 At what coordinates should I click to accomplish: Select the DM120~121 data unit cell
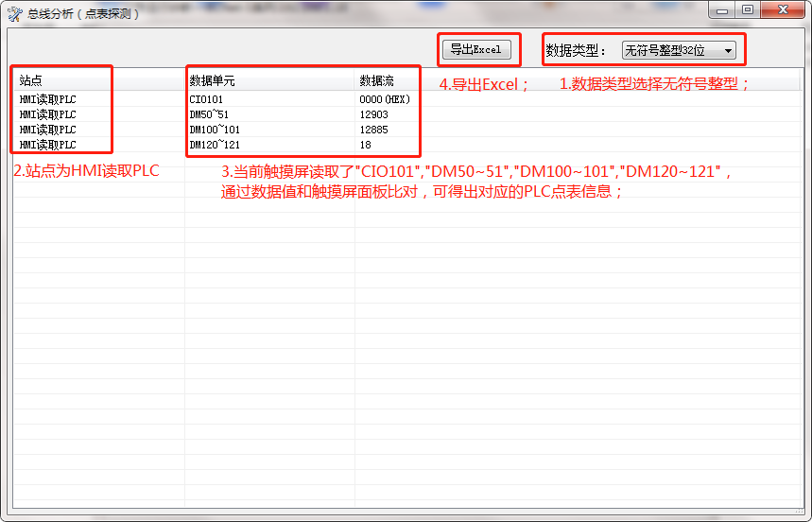click(215, 145)
